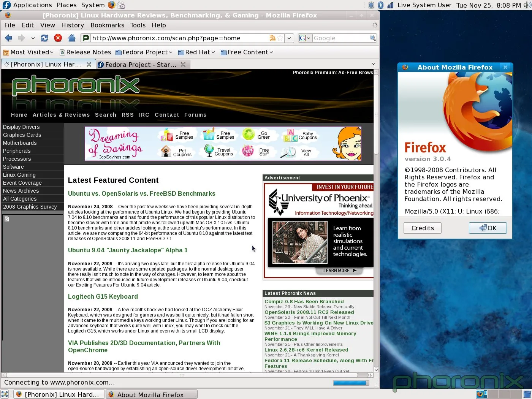Open Compiz 0.8 Has Been Branched news

[304, 302]
